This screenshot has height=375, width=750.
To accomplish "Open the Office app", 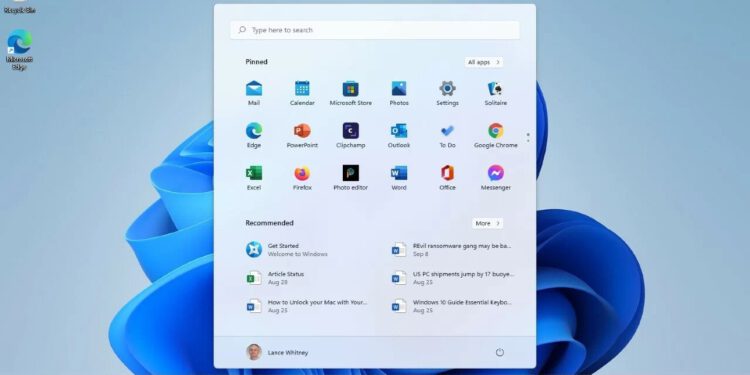I will [447, 178].
